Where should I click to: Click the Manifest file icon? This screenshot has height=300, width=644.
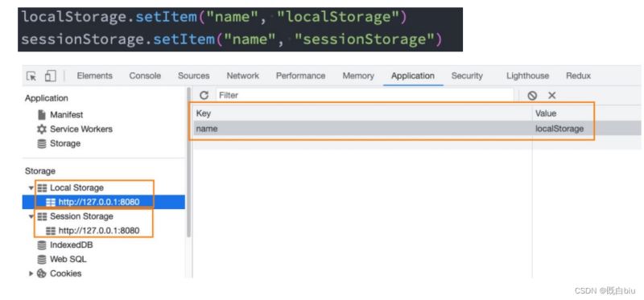[x=42, y=115]
